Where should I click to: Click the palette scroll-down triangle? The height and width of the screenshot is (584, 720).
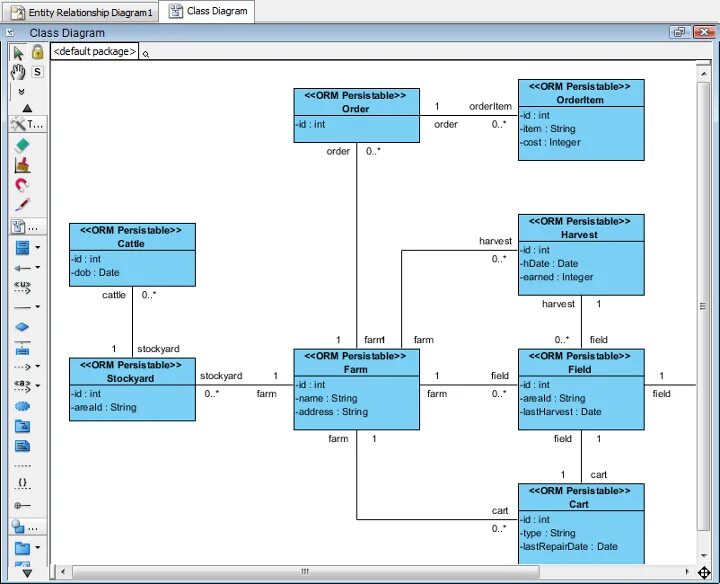[x=27, y=573]
